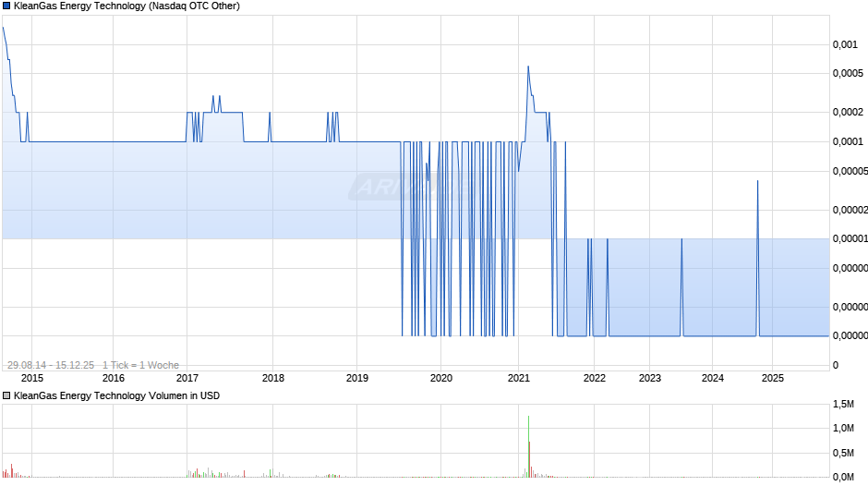
Task: Click the 0,0001 price axis label
Action: point(848,142)
